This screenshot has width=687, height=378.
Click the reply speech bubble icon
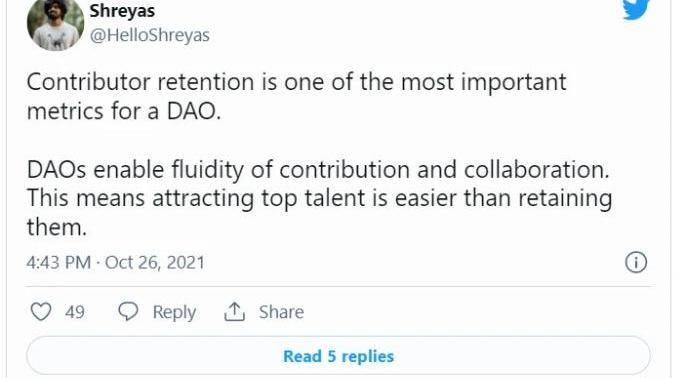[128, 311]
